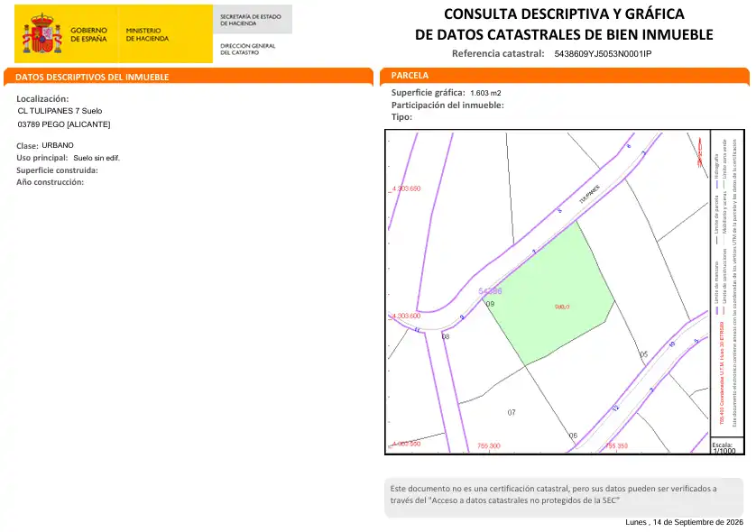
Task: Click the Spanish coat of arms emblem
Action: [x=41, y=33]
